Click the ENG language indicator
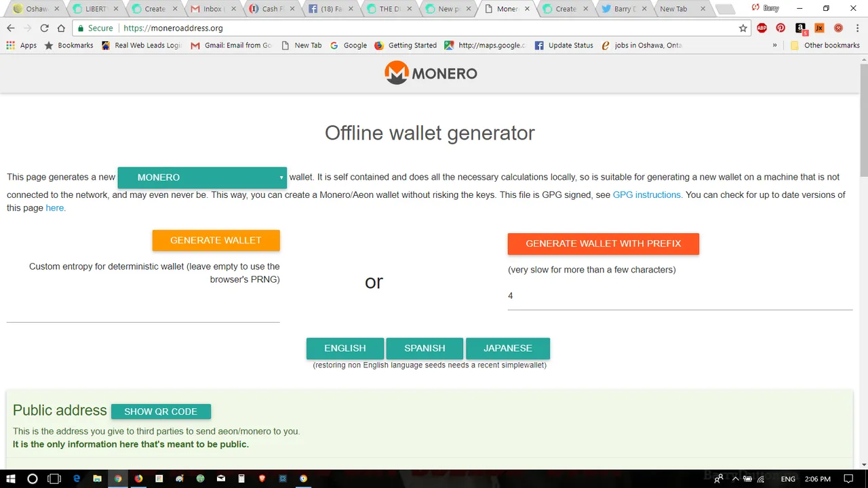Viewport: 868px width, 488px height. (x=788, y=479)
